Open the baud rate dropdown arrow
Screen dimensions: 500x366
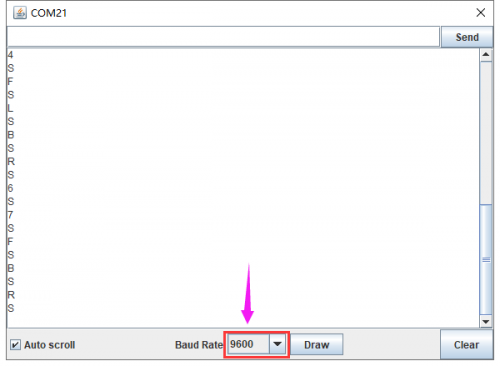point(277,344)
